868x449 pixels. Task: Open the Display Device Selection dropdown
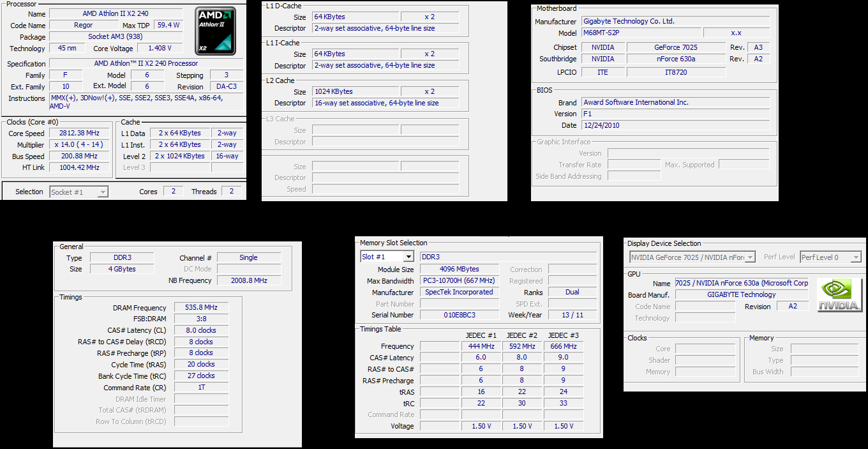click(x=692, y=257)
